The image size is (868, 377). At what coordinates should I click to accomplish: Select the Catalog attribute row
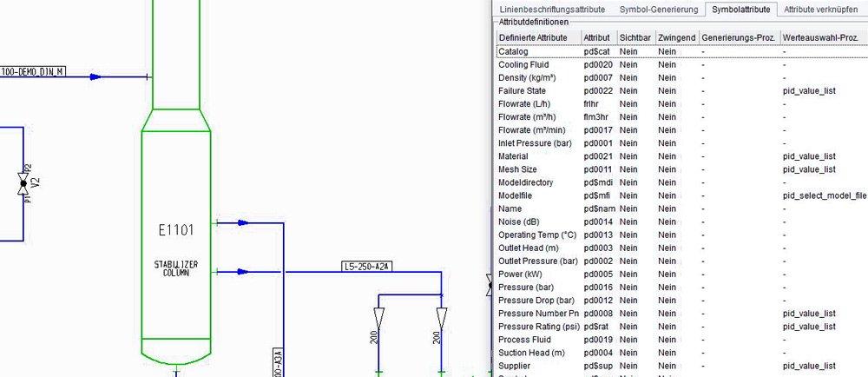[682, 51]
